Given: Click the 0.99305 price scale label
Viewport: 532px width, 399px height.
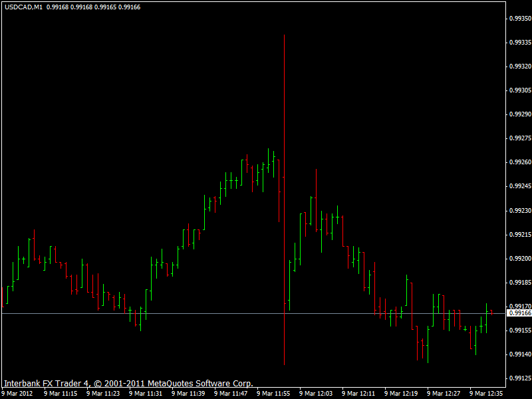Looking at the screenshot, I should pyautogui.click(x=520, y=90).
